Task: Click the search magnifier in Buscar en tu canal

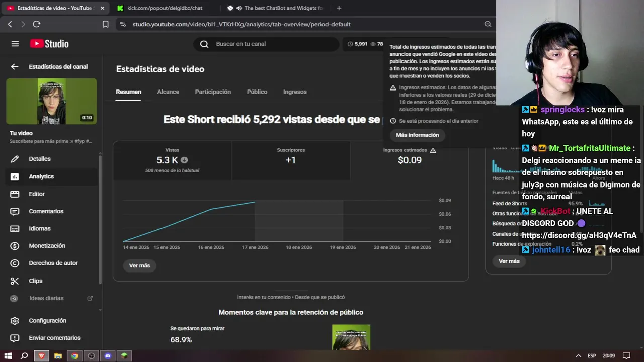Action: 204,44
